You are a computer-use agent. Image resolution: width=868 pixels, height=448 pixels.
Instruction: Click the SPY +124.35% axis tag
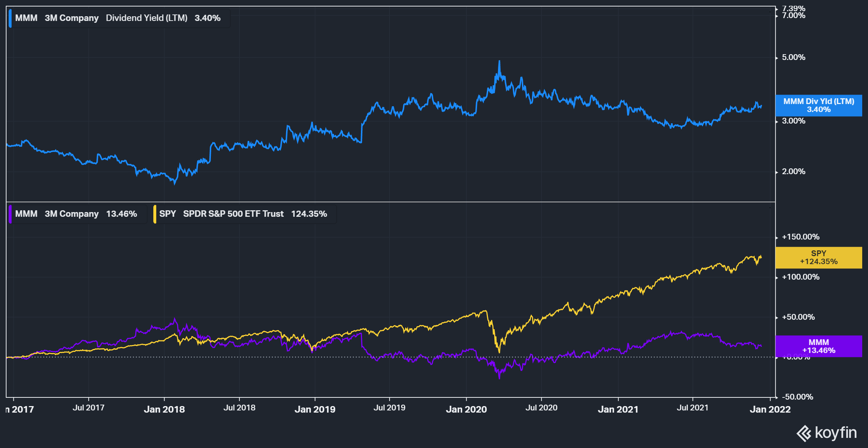[819, 258]
